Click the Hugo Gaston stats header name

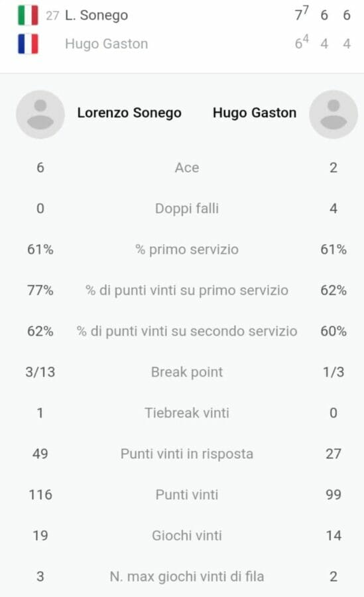(x=255, y=113)
